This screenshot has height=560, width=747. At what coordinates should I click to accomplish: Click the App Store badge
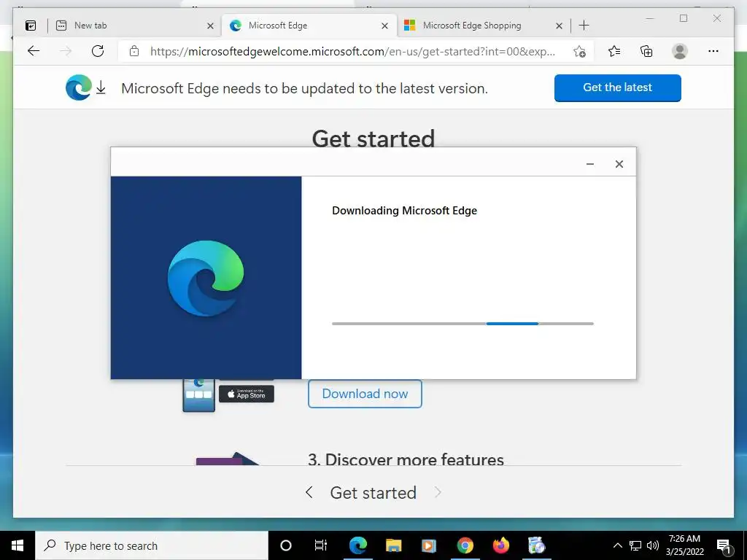[247, 394]
